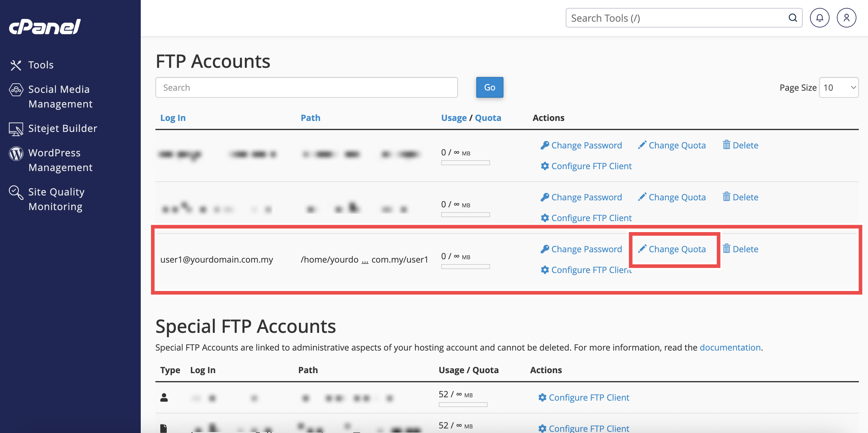Open Site Quality Monitoring in sidebar

[56, 199]
